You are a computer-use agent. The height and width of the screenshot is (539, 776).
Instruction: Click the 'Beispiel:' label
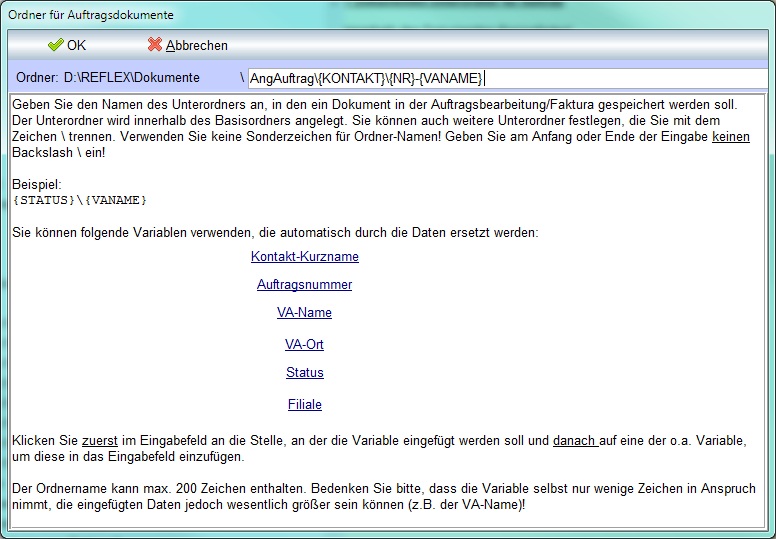pyautogui.click(x=37, y=185)
